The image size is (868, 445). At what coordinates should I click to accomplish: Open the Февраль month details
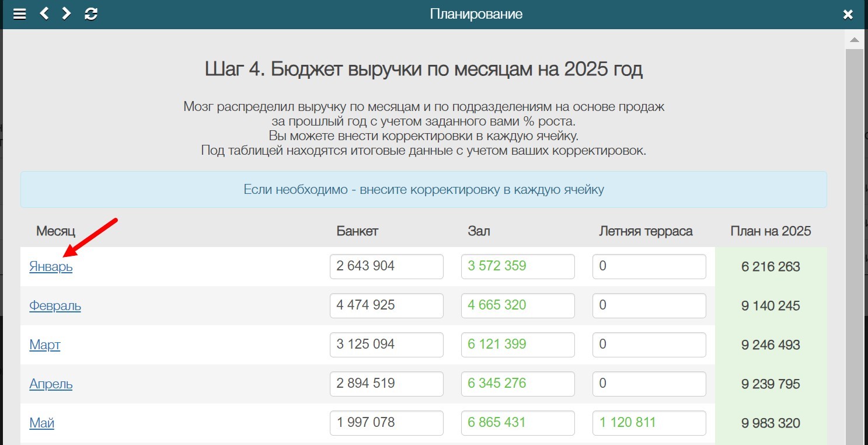pyautogui.click(x=55, y=306)
